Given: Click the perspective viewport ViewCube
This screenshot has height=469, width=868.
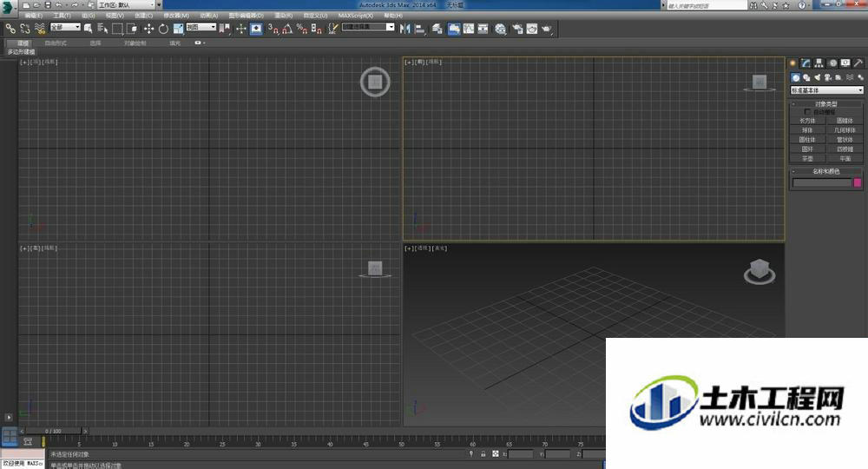Looking at the screenshot, I should pos(759,271).
